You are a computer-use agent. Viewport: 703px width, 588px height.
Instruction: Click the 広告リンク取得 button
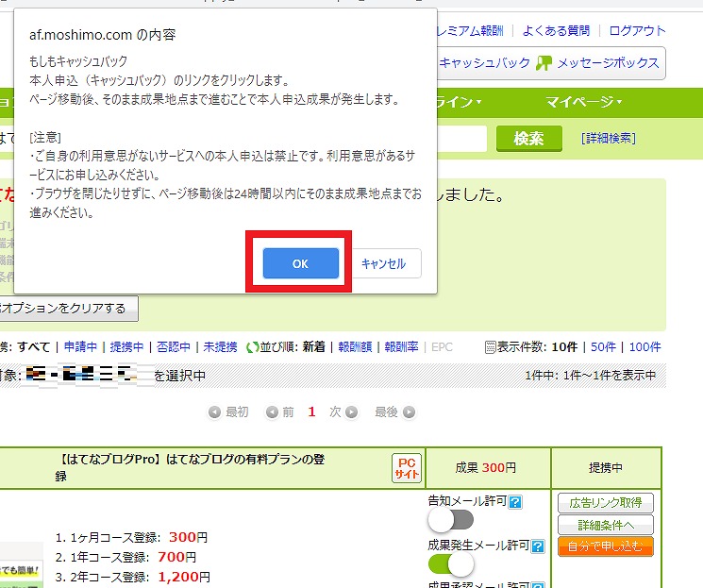[x=606, y=503]
